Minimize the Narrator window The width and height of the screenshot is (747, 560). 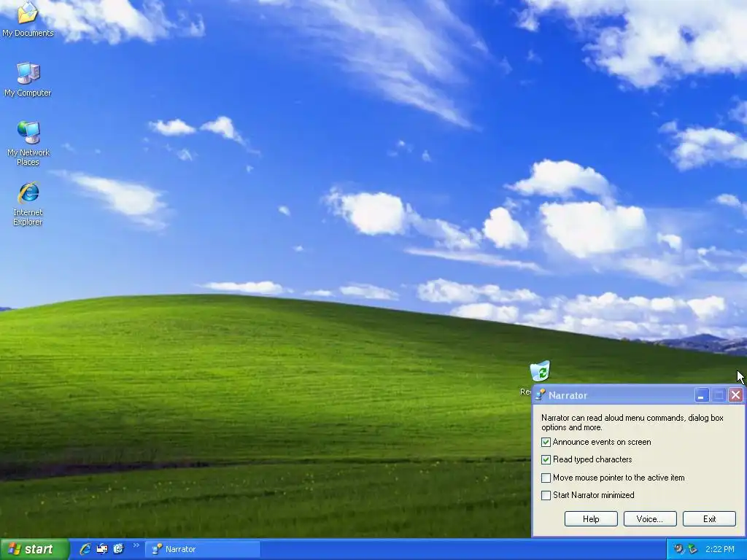[x=701, y=395]
